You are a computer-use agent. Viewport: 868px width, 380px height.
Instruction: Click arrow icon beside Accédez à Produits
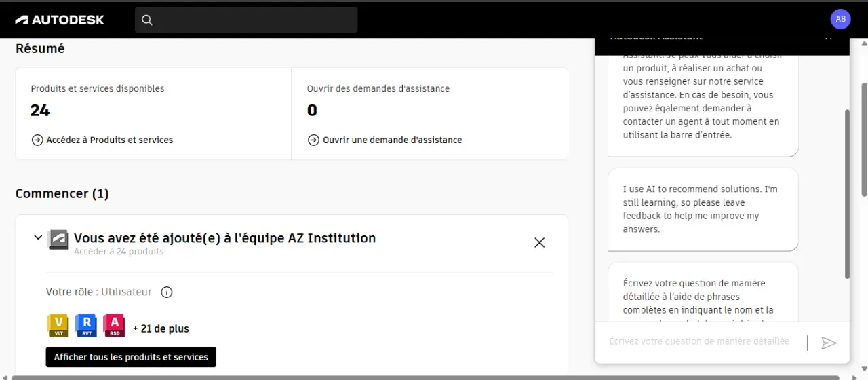pos(37,140)
